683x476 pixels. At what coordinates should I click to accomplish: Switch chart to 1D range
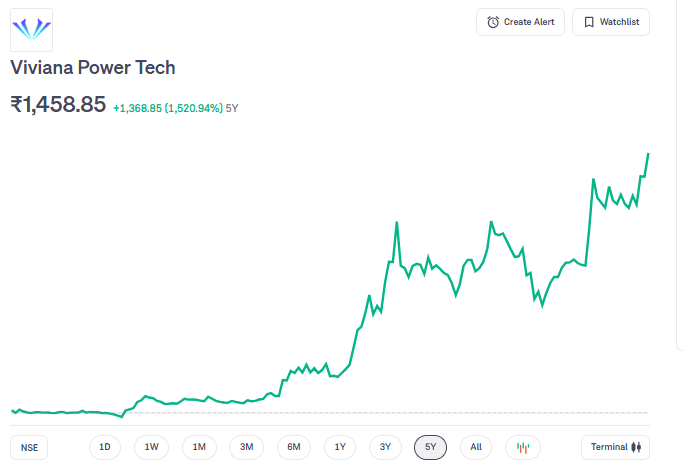pos(105,447)
